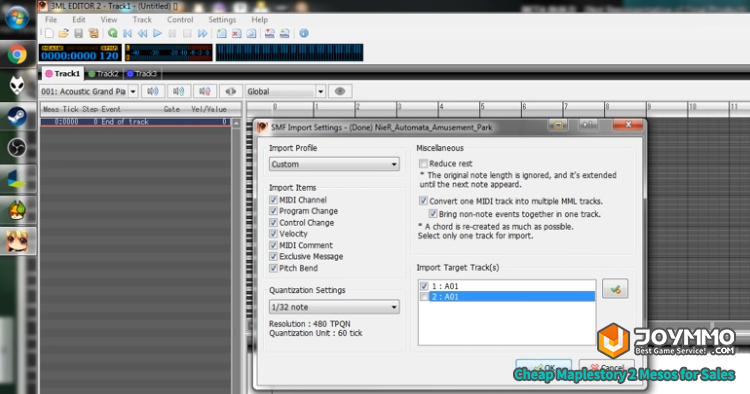The image size is (750, 394).
Task: Switch to the Track2 tab
Action: pyautogui.click(x=104, y=74)
